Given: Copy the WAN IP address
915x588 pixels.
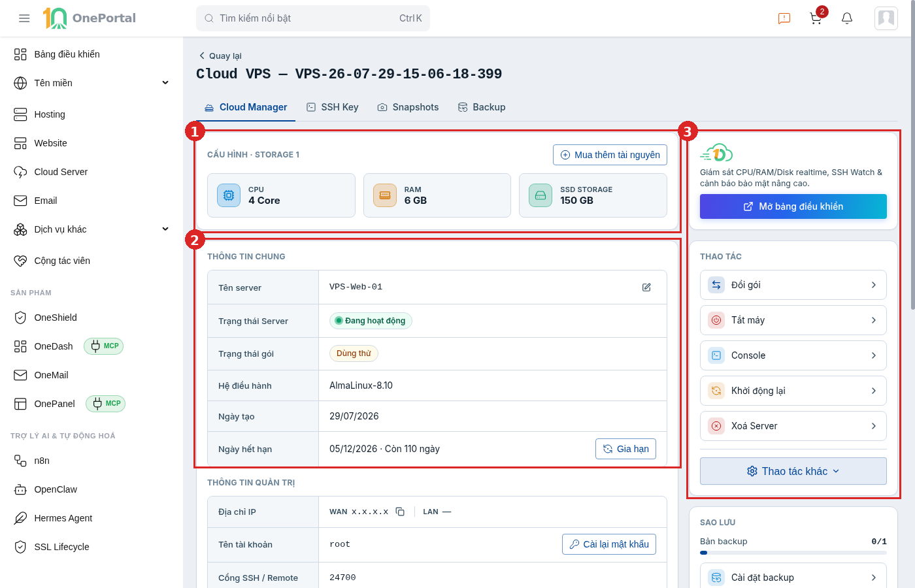Looking at the screenshot, I should [400, 512].
